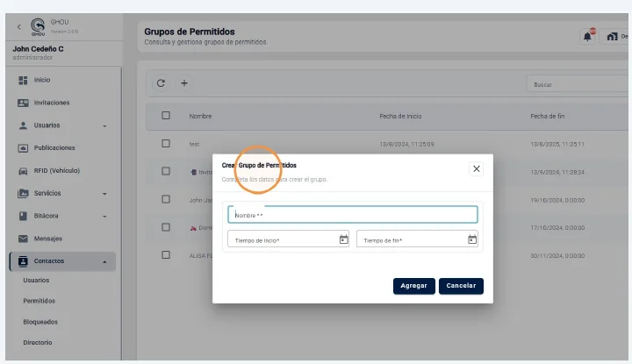This screenshot has height=364, width=632.
Task: Click the Bitácora book icon
Action: click(23, 216)
